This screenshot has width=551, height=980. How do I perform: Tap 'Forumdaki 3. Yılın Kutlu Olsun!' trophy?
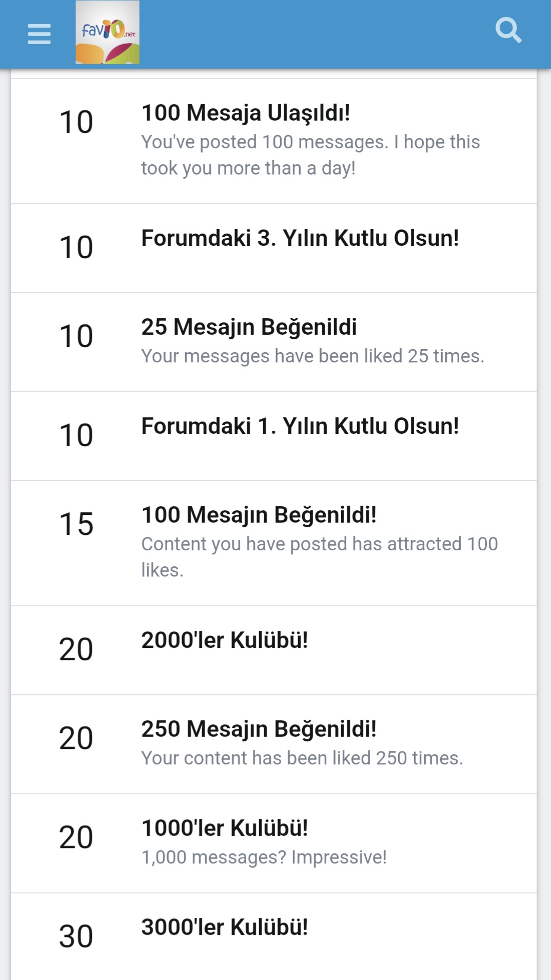pos(300,238)
